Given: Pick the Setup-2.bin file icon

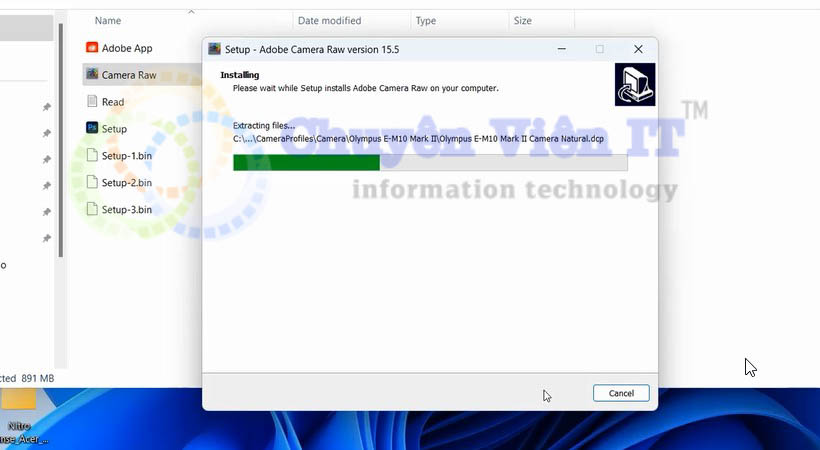Looking at the screenshot, I should [x=92, y=183].
